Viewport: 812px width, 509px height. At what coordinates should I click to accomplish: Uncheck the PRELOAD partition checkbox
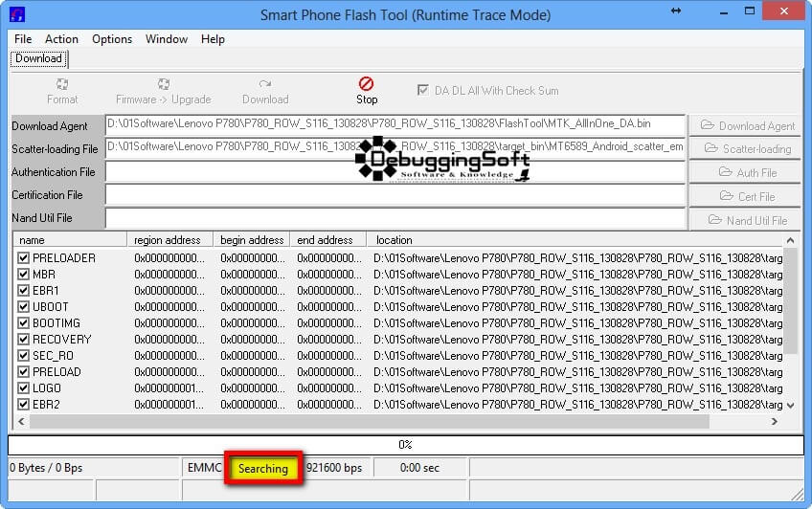[x=23, y=371]
